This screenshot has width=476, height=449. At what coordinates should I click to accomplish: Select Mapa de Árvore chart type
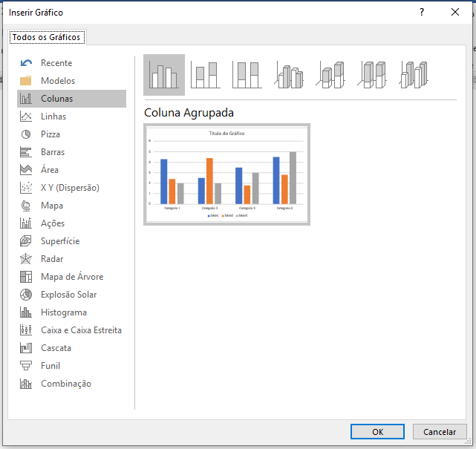(x=72, y=277)
